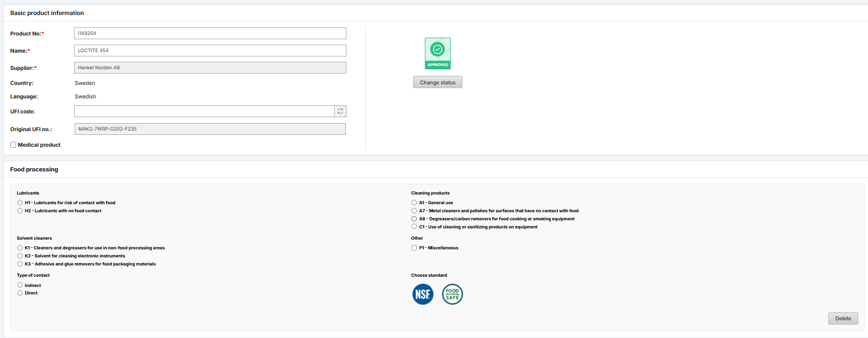868x338 pixels.
Task: Select H2 lubricants with no food contact
Action: pos(20,211)
